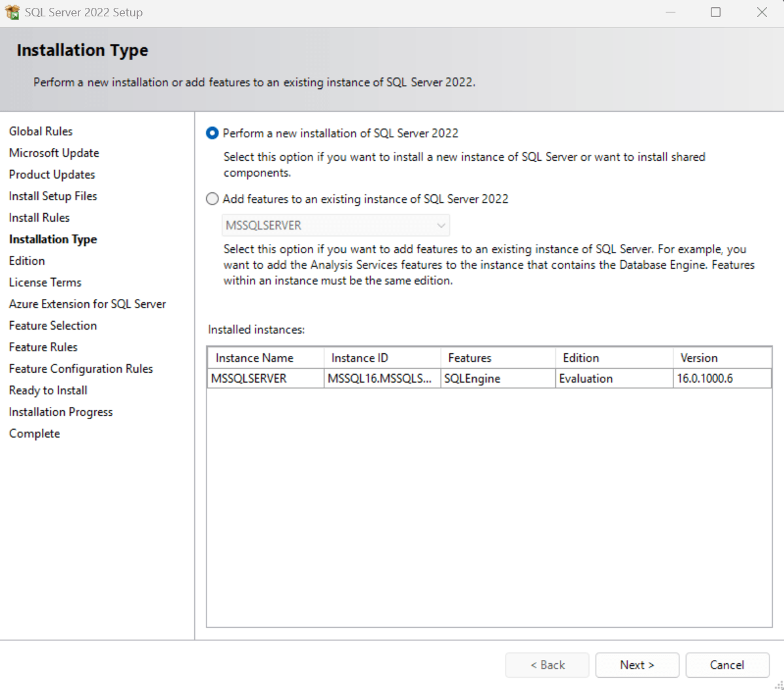Click Next to continue setup

click(x=637, y=665)
